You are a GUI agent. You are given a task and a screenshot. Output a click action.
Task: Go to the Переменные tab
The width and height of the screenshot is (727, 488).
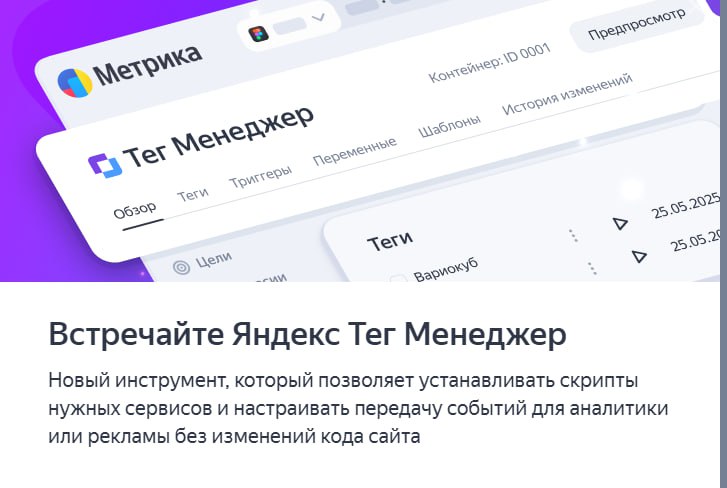pyautogui.click(x=355, y=151)
